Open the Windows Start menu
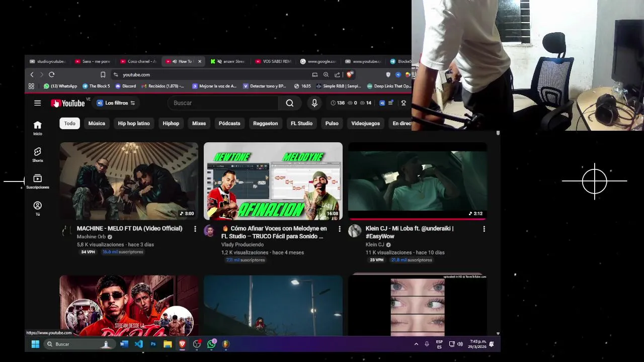Image resolution: width=644 pixels, height=362 pixels. coord(35,344)
